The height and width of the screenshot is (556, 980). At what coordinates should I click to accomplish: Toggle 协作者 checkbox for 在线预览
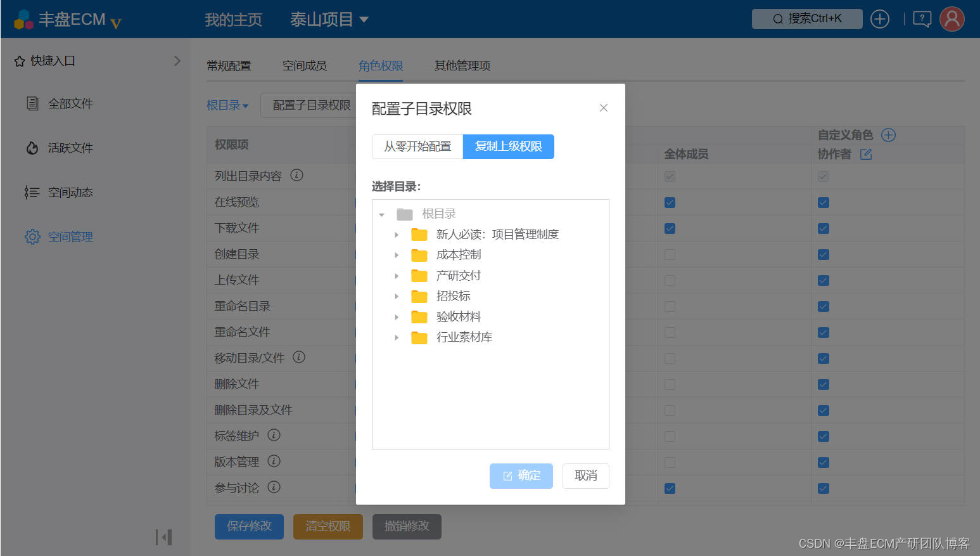coord(824,203)
